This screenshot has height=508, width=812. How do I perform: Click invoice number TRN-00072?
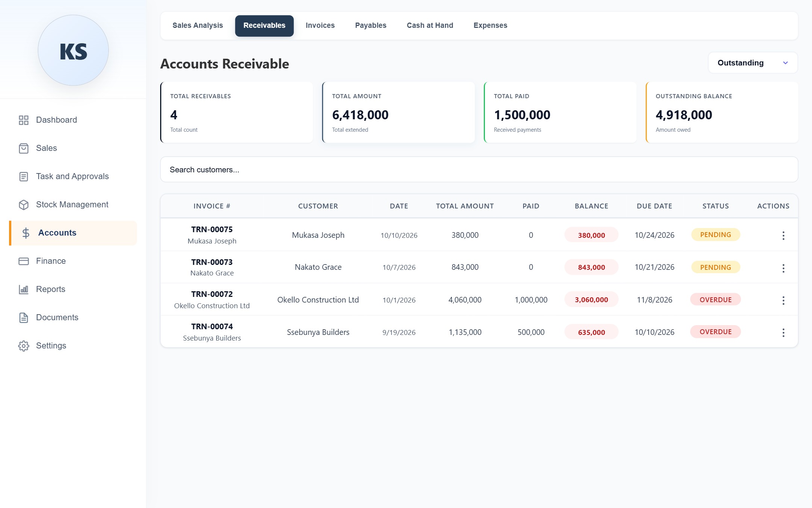[212, 294]
